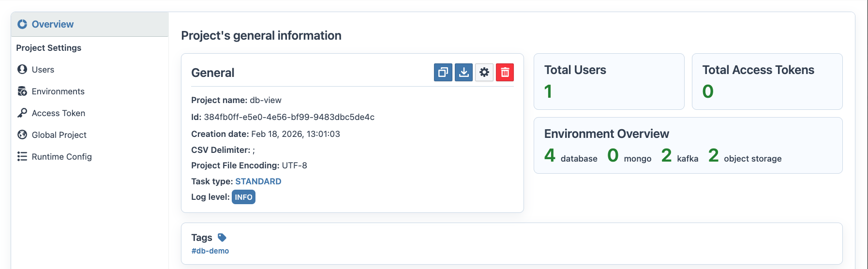Click the INFO log level badge
Image resolution: width=868 pixels, height=269 pixels.
[243, 197]
